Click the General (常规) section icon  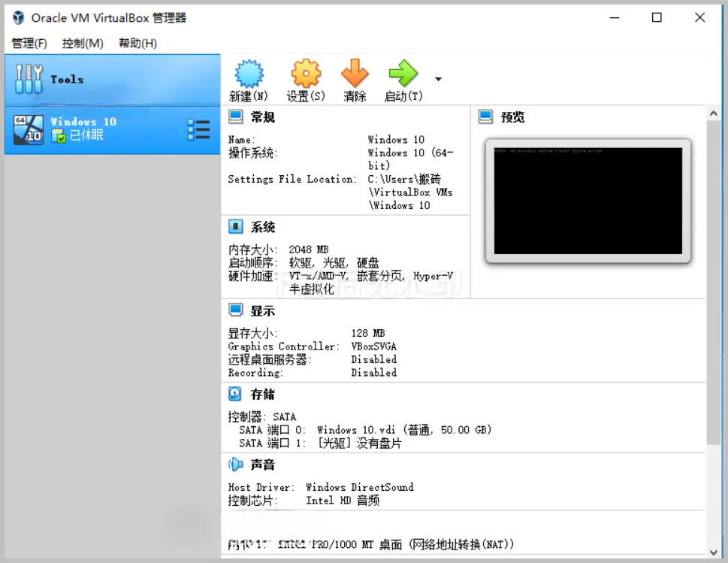(235, 117)
